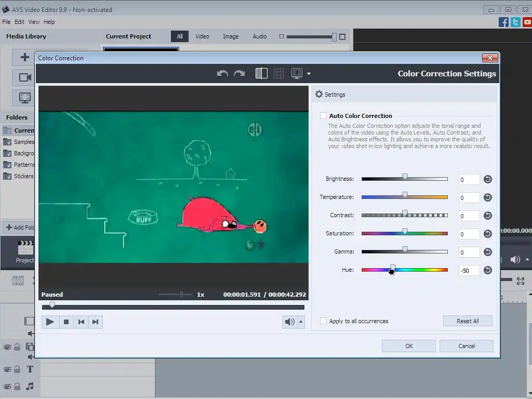532x399 pixels.
Task: Click Reset All button
Action: pos(468,321)
